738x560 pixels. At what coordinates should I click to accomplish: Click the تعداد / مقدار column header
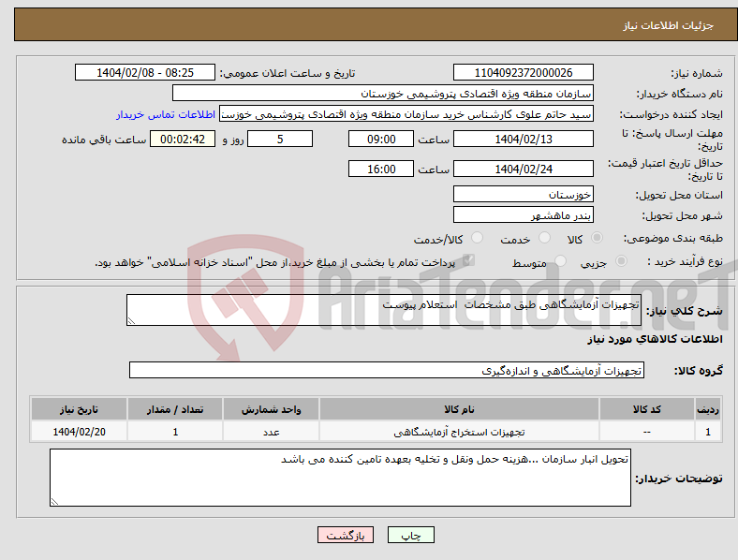coord(175,409)
